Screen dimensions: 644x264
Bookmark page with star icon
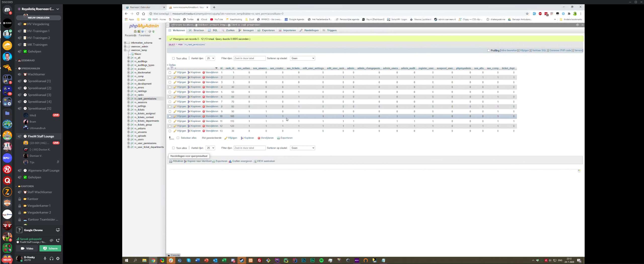527,14
